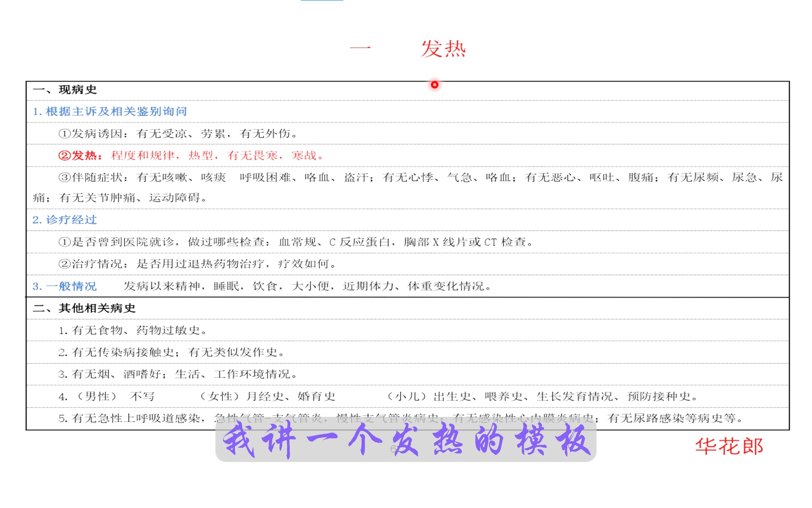812x508 pixels.
Task: Click the line '①是否曾到医院就诊'
Action: 296,242
